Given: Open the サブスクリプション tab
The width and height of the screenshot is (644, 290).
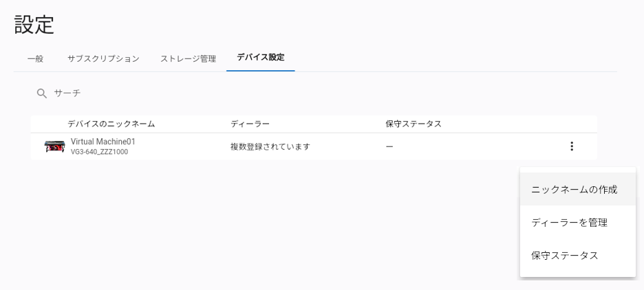Looking at the screenshot, I should (x=103, y=58).
